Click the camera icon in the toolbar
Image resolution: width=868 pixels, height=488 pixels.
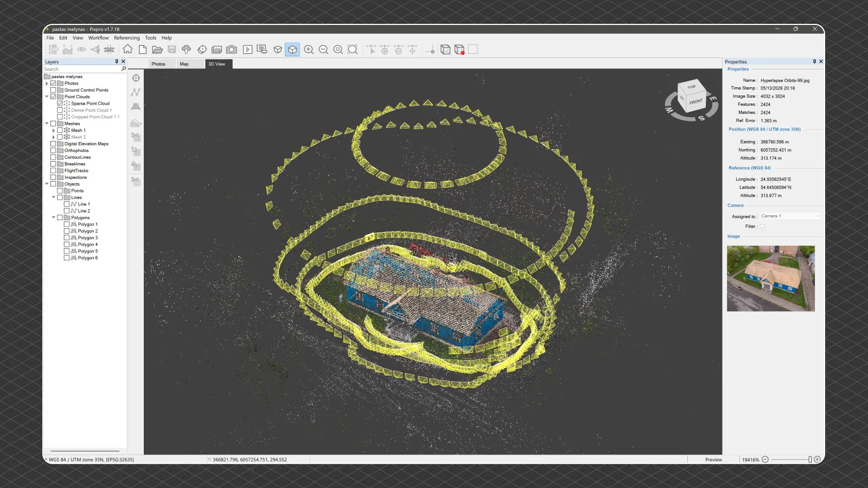coord(232,49)
